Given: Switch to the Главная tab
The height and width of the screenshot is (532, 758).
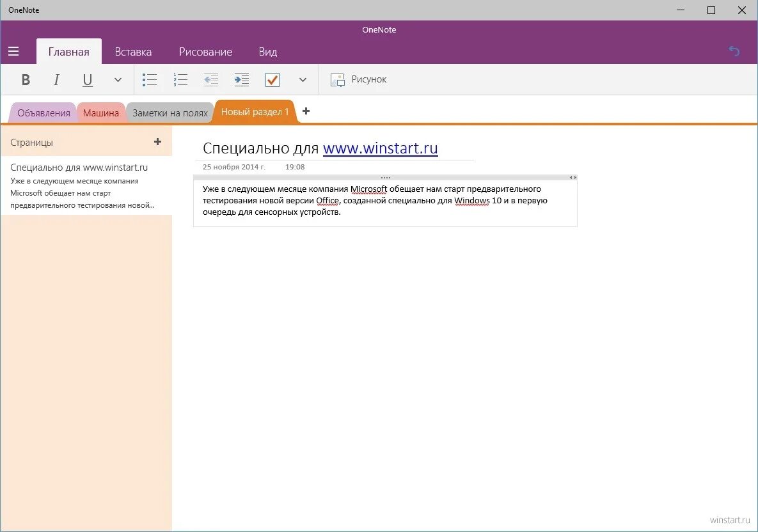Looking at the screenshot, I should click(68, 52).
